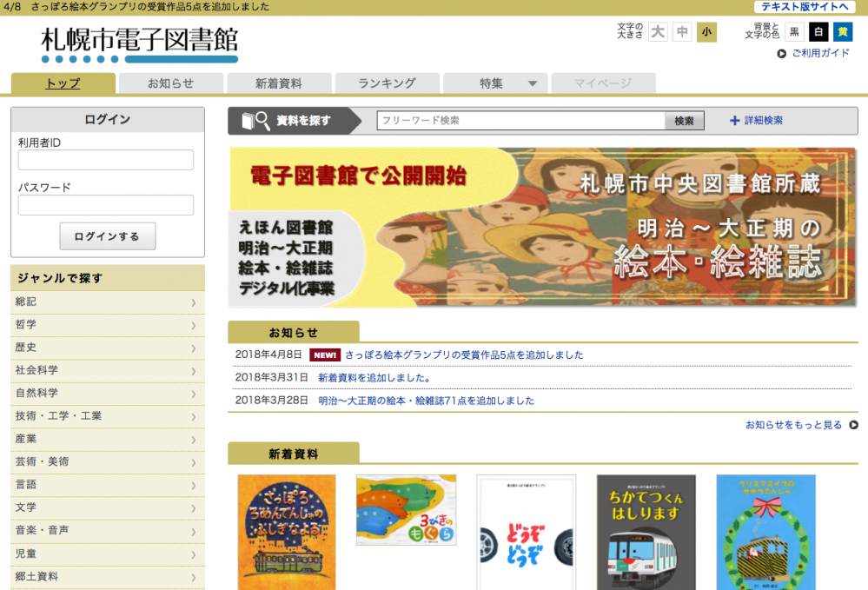Open the 3びきのもぐら book cover
868x590 pixels.
click(407, 510)
